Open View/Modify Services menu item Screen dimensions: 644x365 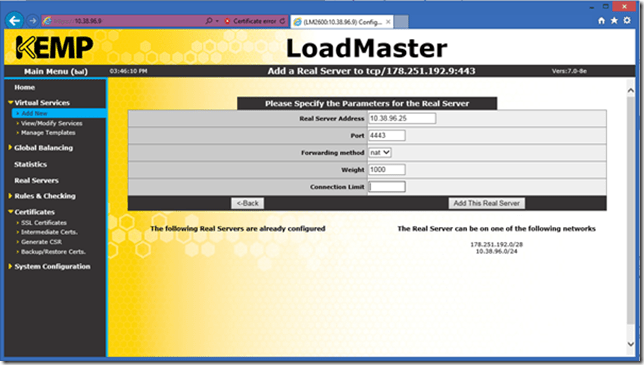[52, 123]
